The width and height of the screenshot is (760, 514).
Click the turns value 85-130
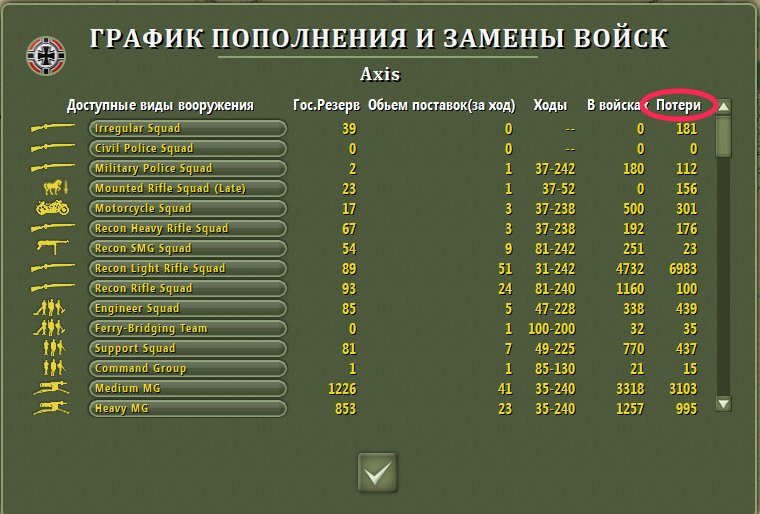click(555, 369)
